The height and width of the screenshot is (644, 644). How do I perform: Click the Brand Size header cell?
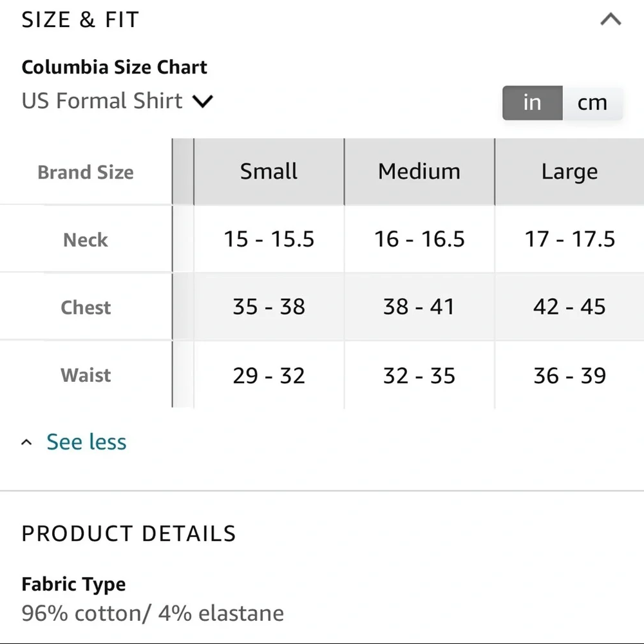(x=86, y=172)
